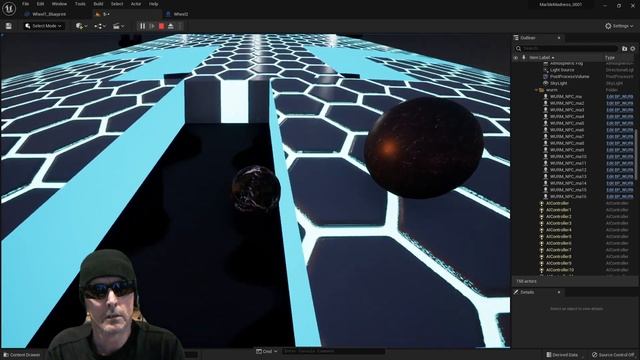Save the current level with the save icon
This screenshot has height=360, width=640.
click(x=9, y=26)
